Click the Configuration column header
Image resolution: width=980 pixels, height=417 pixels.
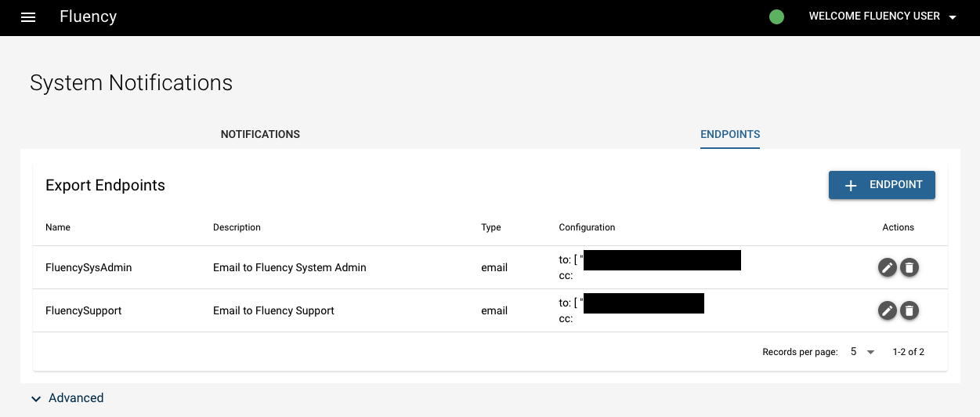point(587,227)
